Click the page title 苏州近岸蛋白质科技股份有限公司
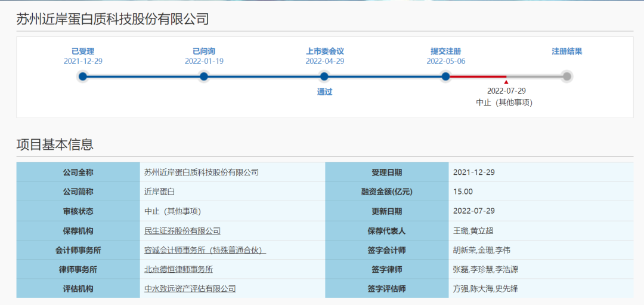The width and height of the screenshot is (644, 305). coord(113,19)
